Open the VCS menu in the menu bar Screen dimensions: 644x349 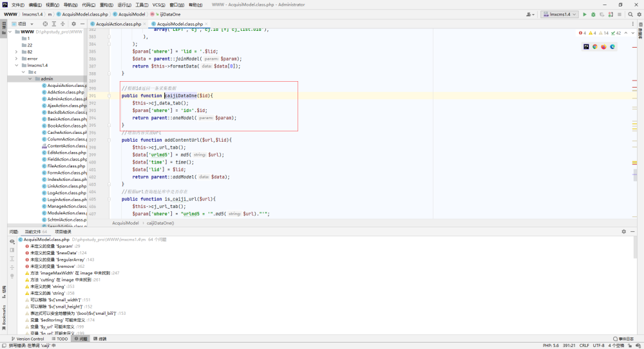click(x=158, y=5)
